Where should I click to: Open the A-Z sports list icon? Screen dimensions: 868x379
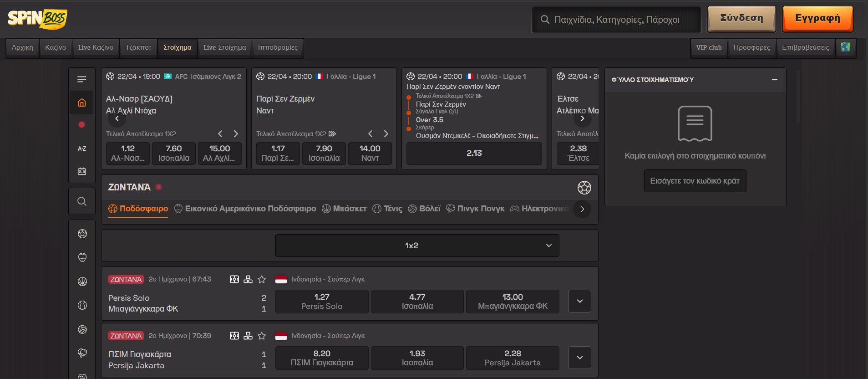[x=82, y=149]
